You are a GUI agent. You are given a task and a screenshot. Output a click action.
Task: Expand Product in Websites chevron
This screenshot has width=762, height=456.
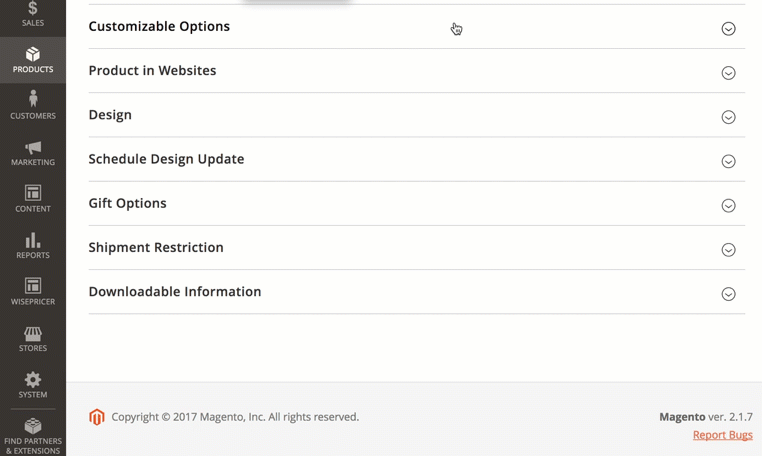728,73
